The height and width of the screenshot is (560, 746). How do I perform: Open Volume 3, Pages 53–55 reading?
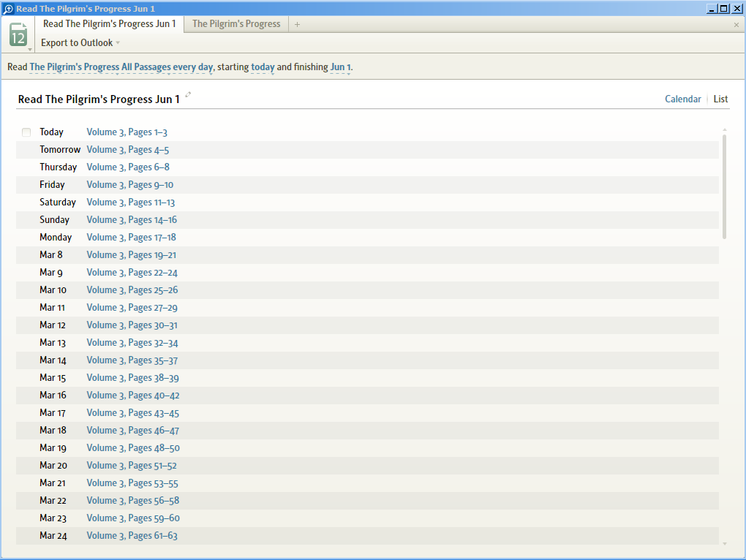[132, 483]
